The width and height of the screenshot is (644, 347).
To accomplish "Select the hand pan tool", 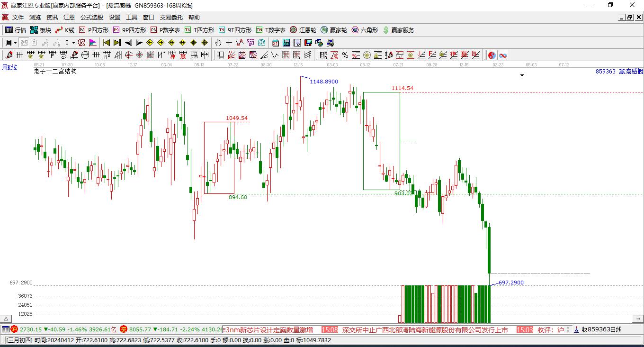I will (218, 43).
